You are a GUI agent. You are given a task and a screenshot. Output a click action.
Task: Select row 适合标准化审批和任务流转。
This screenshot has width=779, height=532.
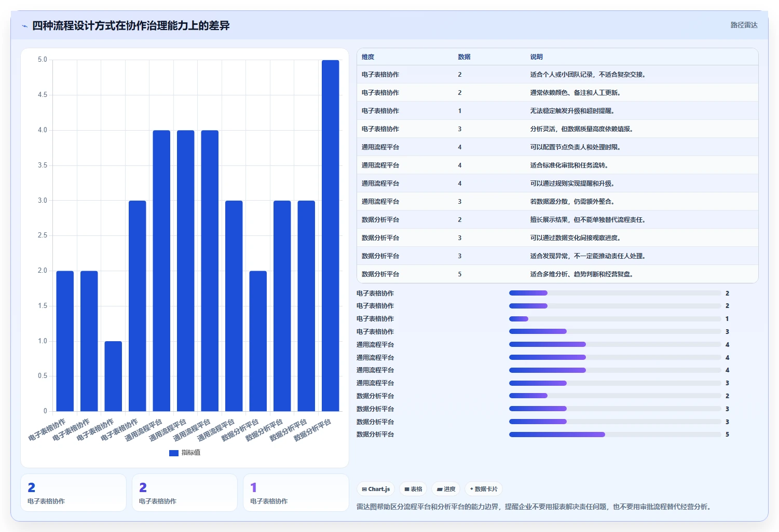[557, 165]
